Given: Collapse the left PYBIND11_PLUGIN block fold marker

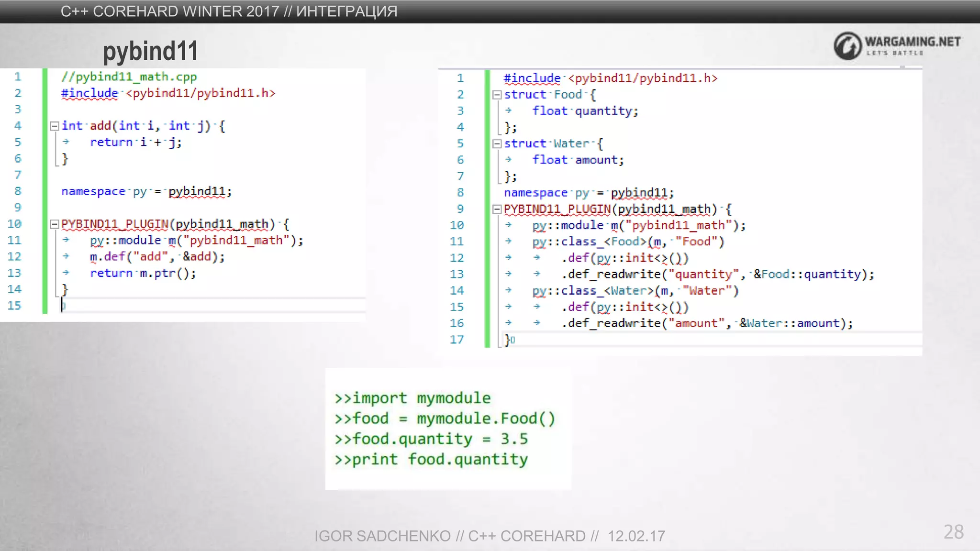Looking at the screenshot, I should tap(55, 224).
